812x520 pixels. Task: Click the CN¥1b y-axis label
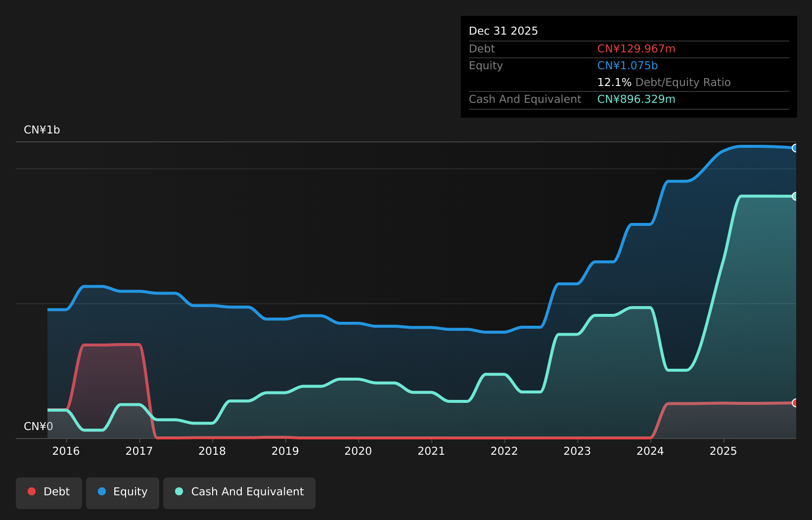coord(42,130)
